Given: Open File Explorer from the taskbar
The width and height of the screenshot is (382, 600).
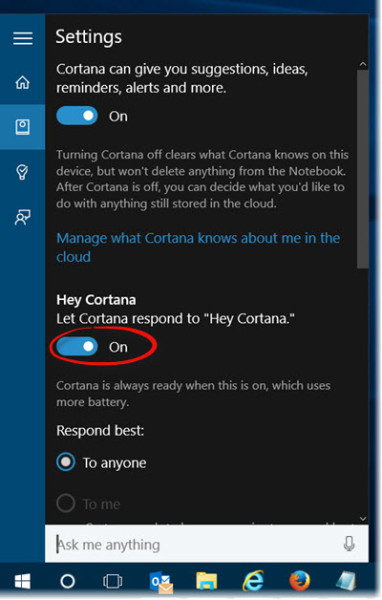Looking at the screenshot, I should point(206,581).
